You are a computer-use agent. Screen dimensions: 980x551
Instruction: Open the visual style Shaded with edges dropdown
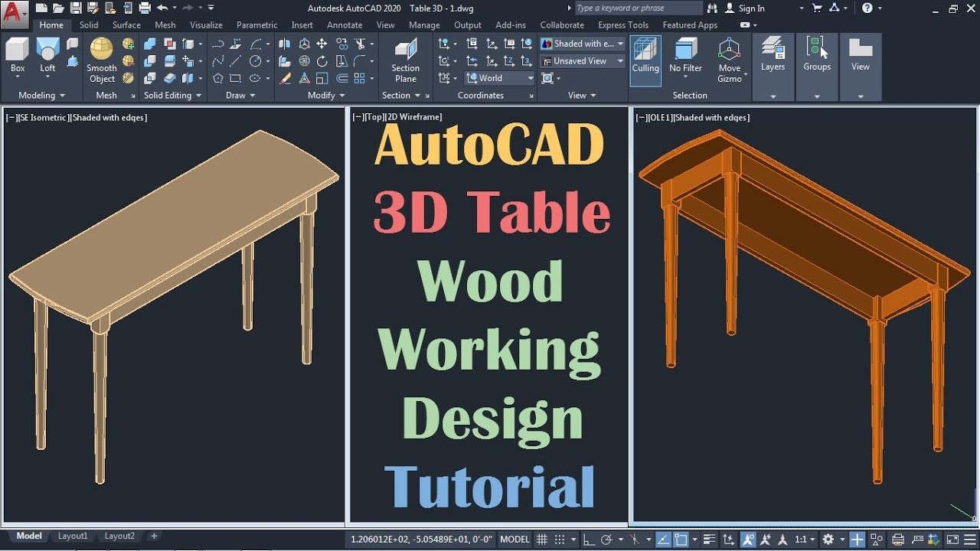tap(583, 44)
